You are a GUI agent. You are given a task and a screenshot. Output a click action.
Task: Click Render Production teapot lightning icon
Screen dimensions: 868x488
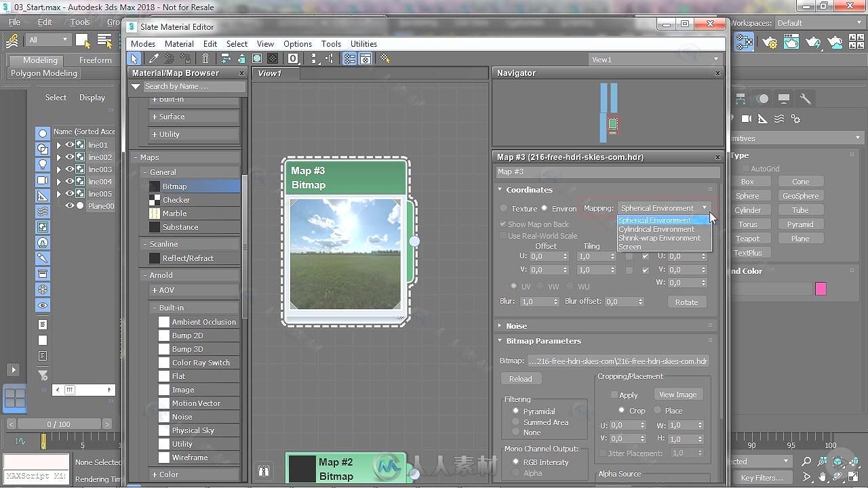click(814, 42)
